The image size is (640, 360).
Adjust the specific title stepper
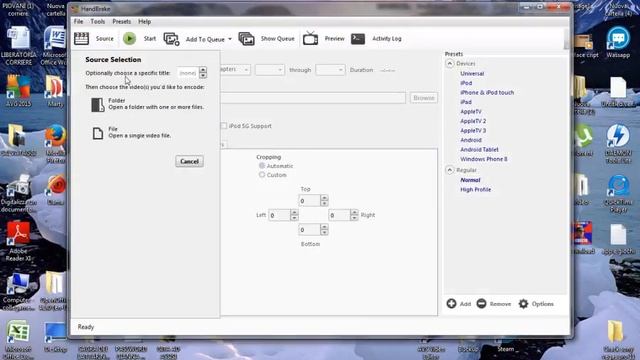pos(203,73)
